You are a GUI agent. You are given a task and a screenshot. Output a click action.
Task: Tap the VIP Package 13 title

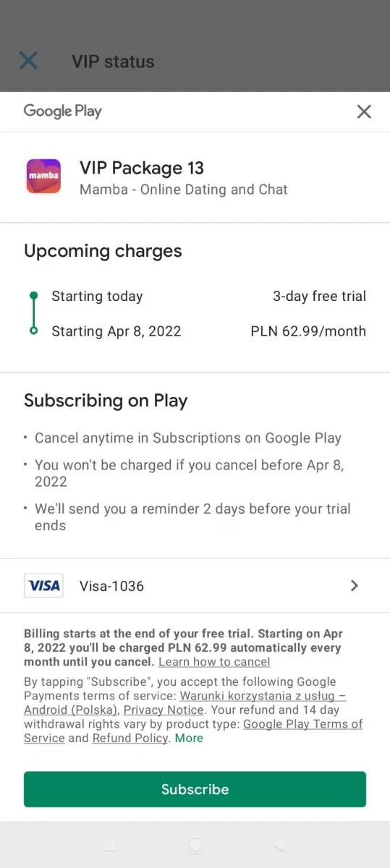click(x=142, y=169)
